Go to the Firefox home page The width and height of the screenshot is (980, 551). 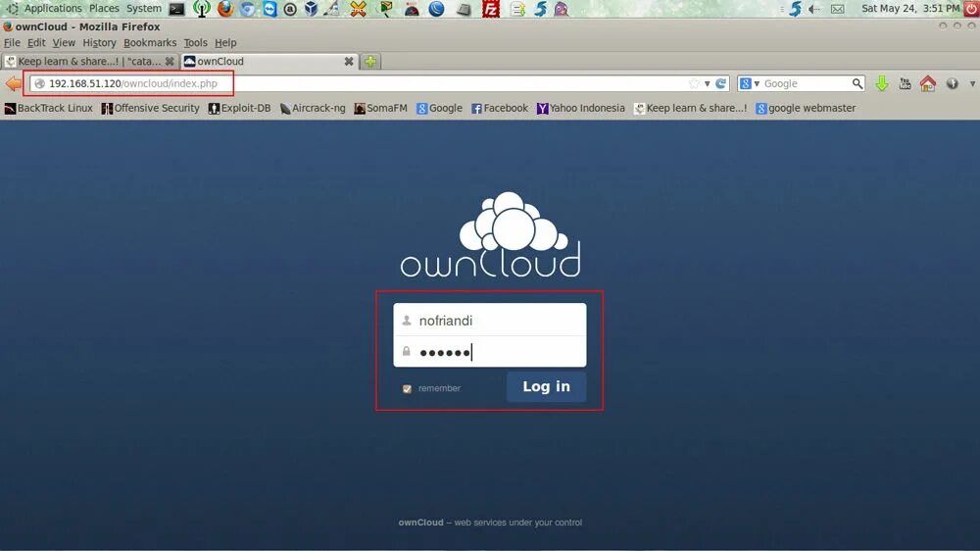pos(928,83)
